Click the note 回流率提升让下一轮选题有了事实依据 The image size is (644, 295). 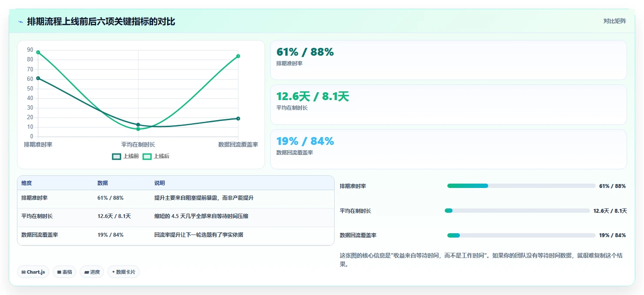click(x=199, y=235)
